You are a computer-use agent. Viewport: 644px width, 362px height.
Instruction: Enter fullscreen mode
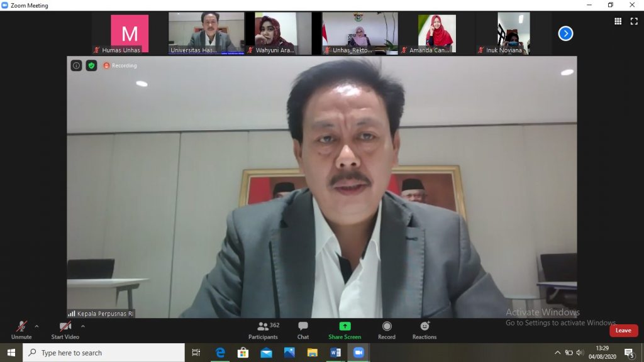(x=634, y=21)
